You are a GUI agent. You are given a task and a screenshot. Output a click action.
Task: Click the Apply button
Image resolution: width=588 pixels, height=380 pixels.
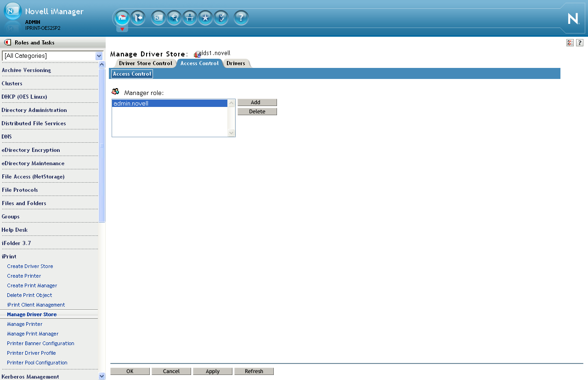(x=213, y=371)
